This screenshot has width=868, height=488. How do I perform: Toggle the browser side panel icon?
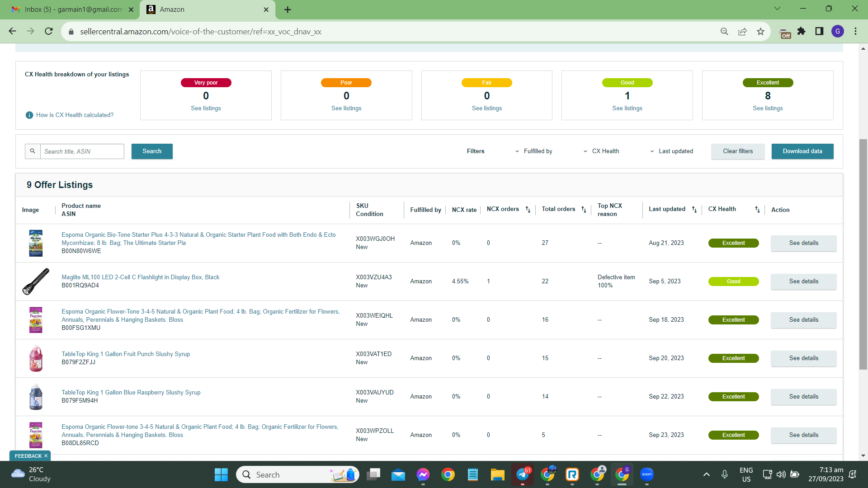[x=819, y=31]
